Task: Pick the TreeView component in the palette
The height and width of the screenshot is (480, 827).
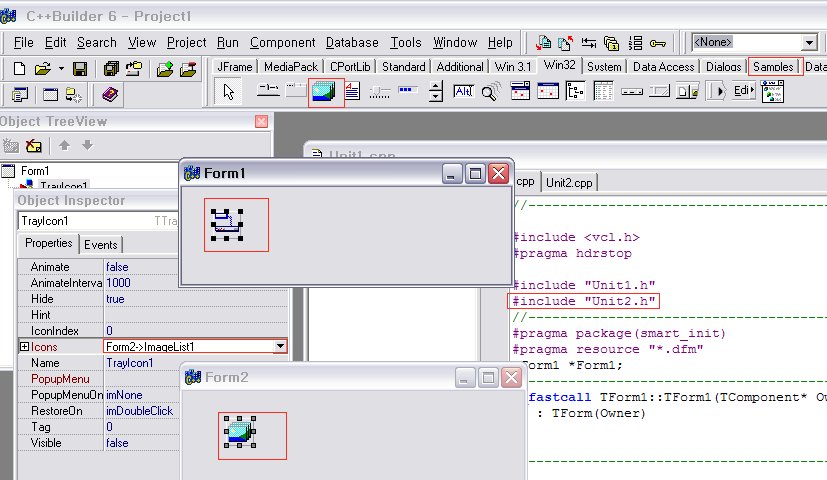Action: point(576,92)
